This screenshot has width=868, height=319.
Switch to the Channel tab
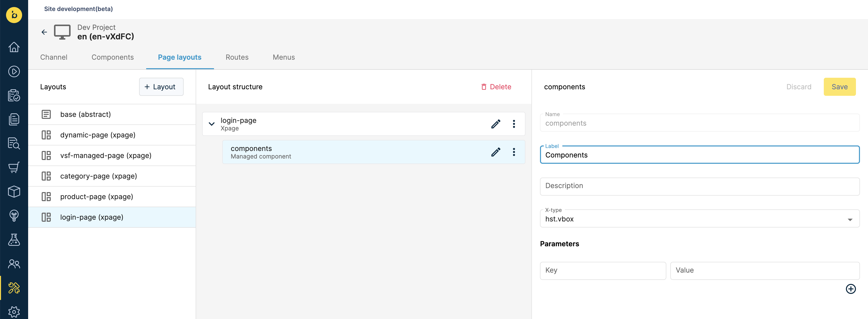(53, 57)
